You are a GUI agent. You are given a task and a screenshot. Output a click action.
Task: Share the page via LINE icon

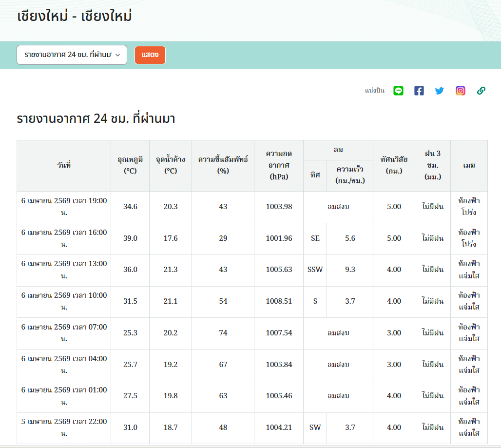pyautogui.click(x=398, y=91)
